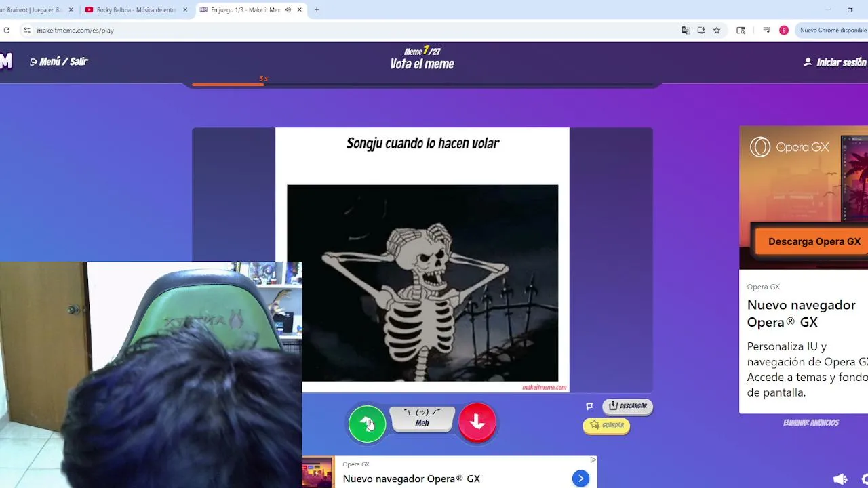This screenshot has height=488, width=868.
Task: Open the Chrome profile avatar
Action: tap(784, 30)
